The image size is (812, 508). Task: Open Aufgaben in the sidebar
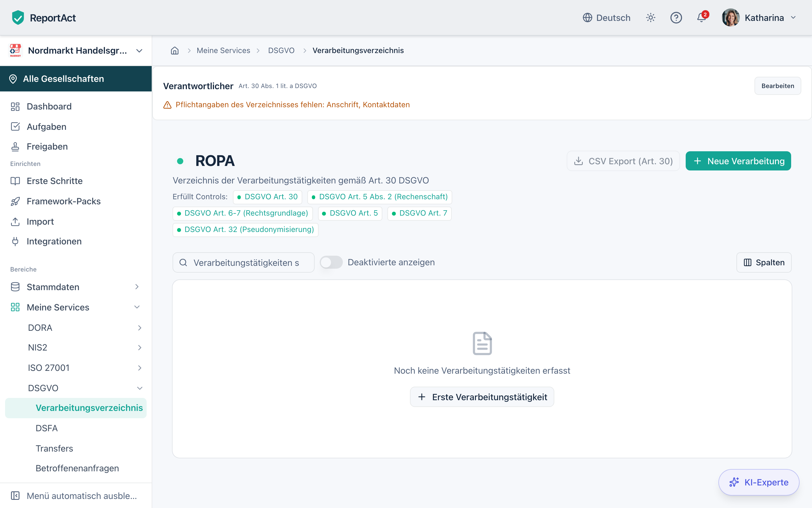(76, 127)
